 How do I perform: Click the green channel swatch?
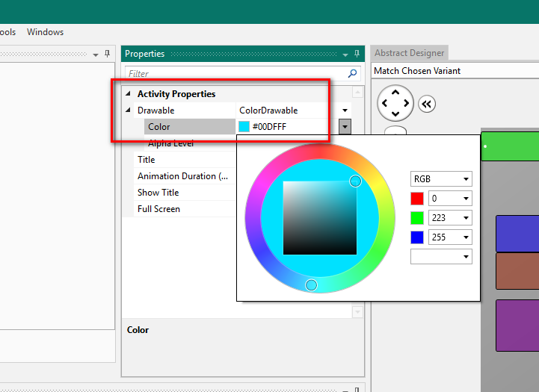click(417, 217)
